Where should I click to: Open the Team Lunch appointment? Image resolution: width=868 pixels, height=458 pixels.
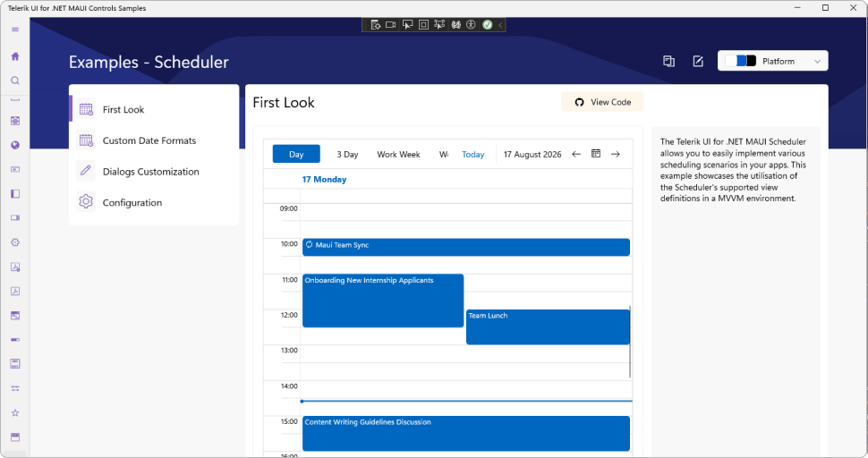pyautogui.click(x=548, y=327)
